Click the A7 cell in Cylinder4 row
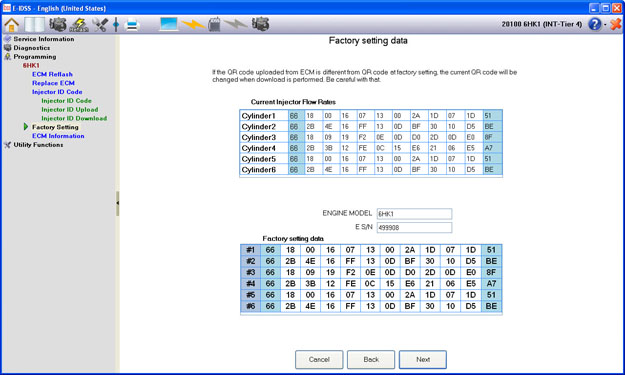Image resolution: width=625 pixels, height=375 pixels. 492,148
